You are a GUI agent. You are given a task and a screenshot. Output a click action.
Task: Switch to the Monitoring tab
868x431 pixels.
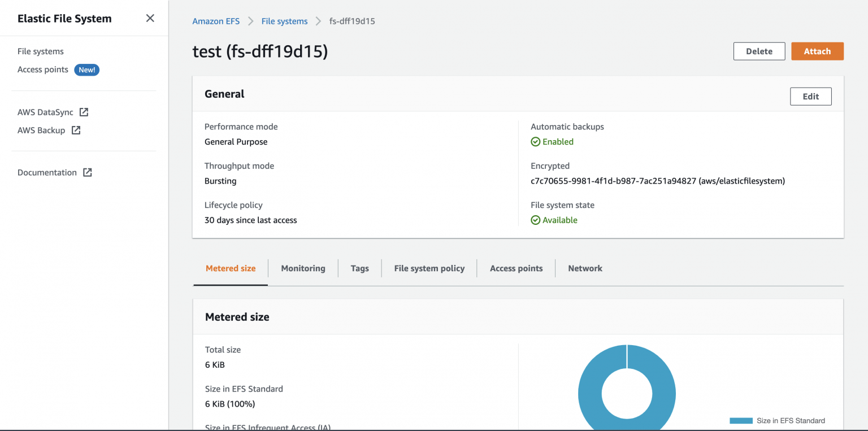point(303,268)
